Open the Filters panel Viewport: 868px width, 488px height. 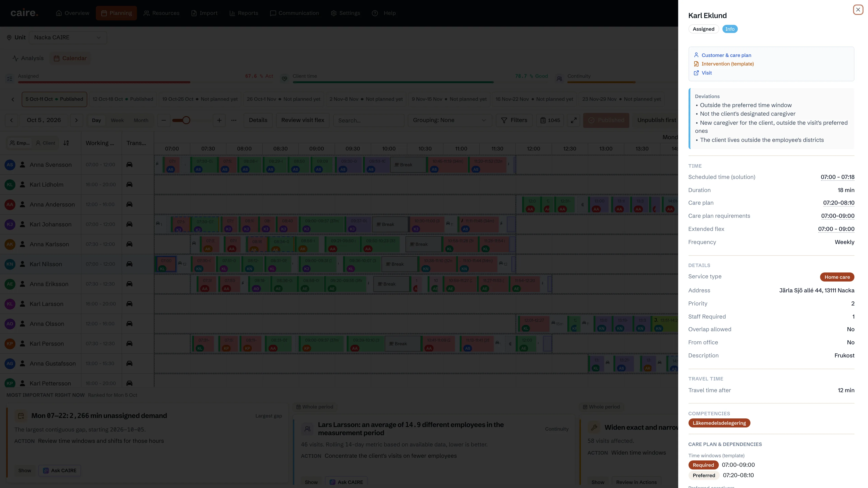coord(514,120)
